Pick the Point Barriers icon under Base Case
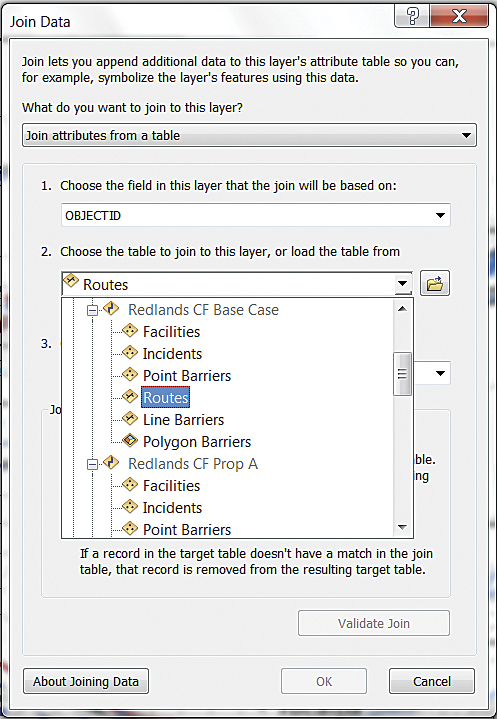 click(130, 374)
